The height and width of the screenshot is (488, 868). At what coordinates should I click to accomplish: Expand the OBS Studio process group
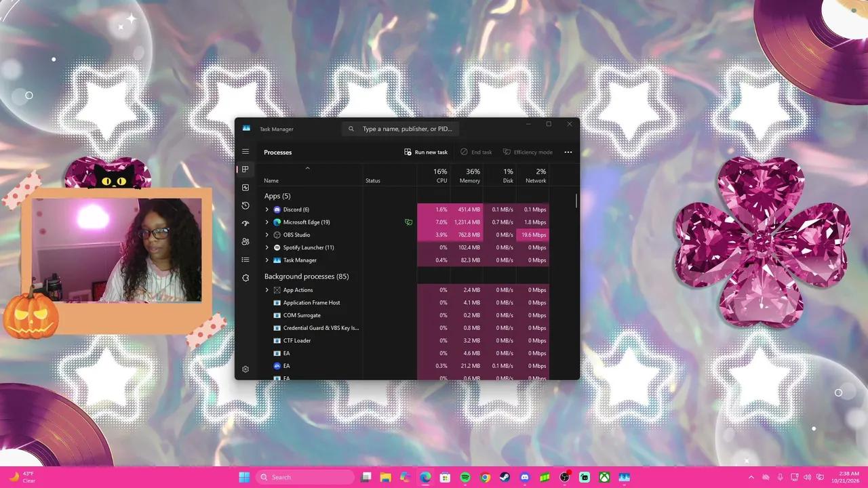tap(267, 235)
